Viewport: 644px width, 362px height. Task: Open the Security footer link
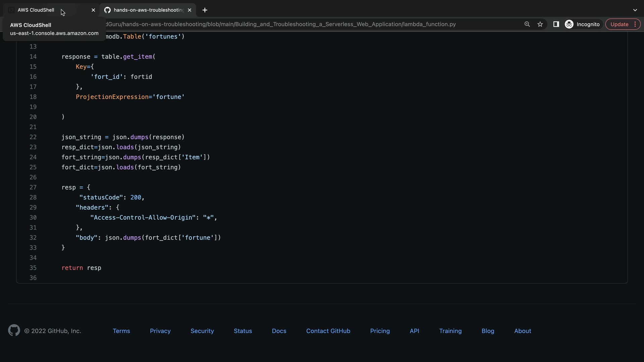202,331
